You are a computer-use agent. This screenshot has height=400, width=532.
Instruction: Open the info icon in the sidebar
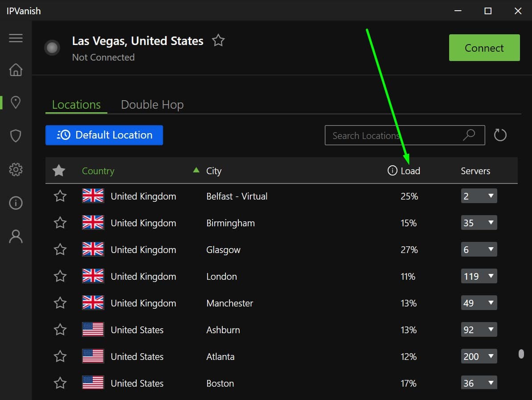point(16,203)
